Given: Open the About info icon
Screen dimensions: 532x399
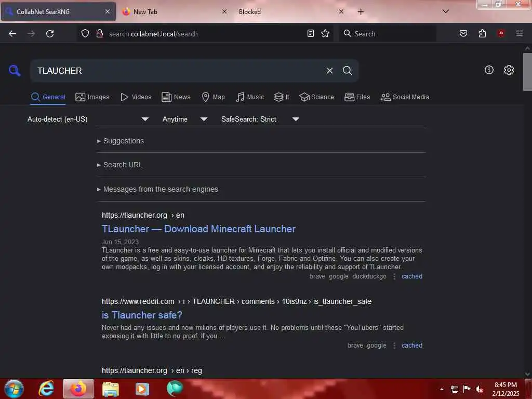Looking at the screenshot, I should pyautogui.click(x=489, y=70).
